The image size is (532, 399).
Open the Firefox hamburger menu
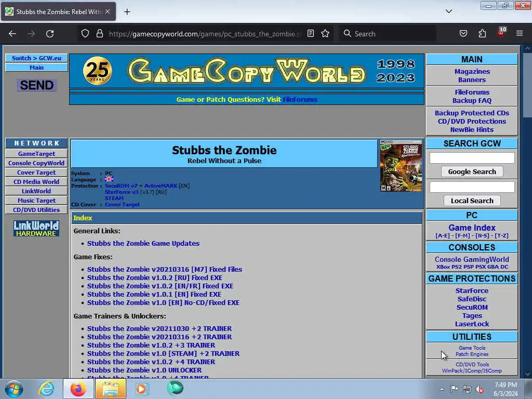(x=520, y=34)
